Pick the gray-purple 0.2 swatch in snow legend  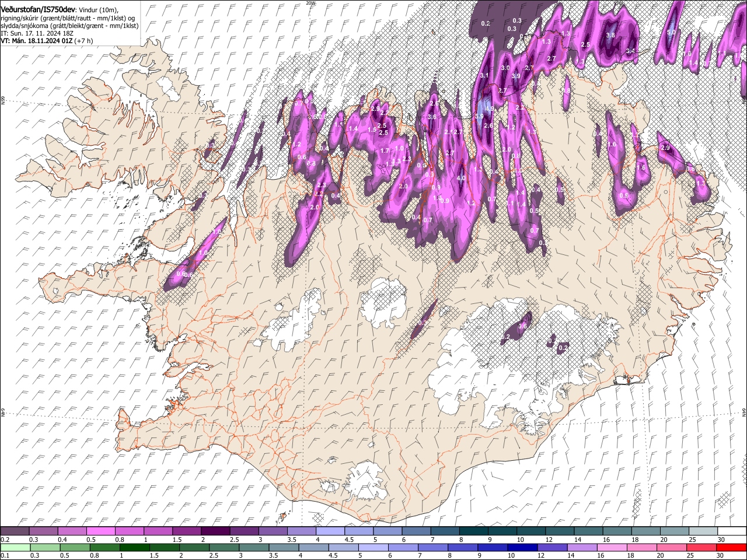point(15,531)
